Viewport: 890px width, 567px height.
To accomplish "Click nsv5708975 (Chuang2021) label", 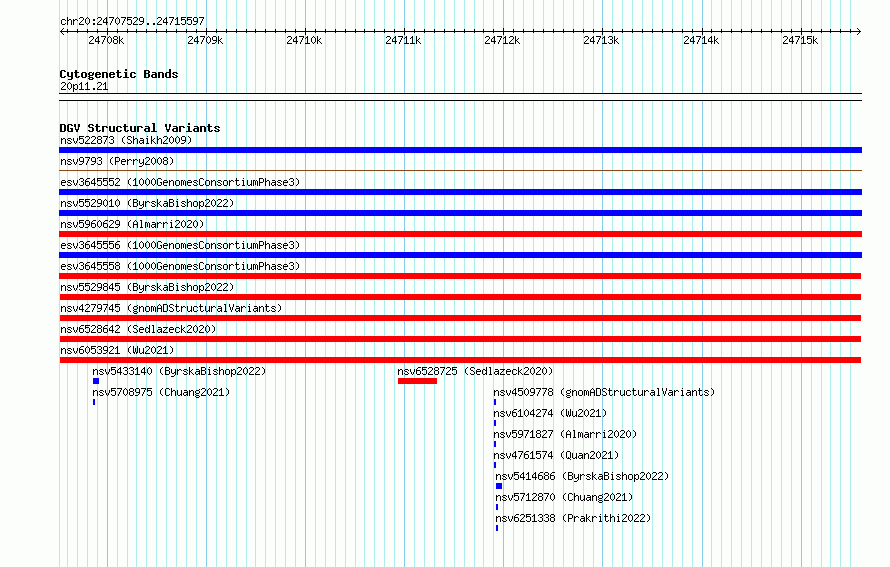I will pyautogui.click(x=161, y=392).
